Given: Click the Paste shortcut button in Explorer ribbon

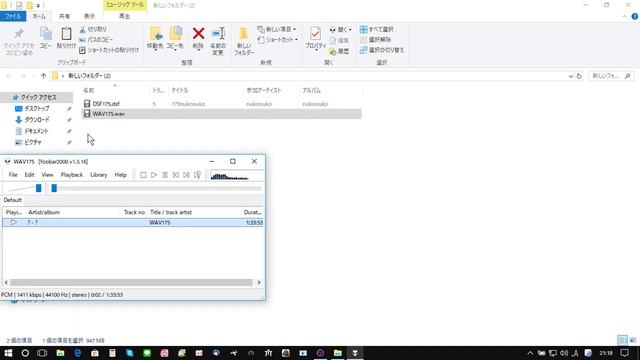Looking at the screenshot, I should click(109, 50).
